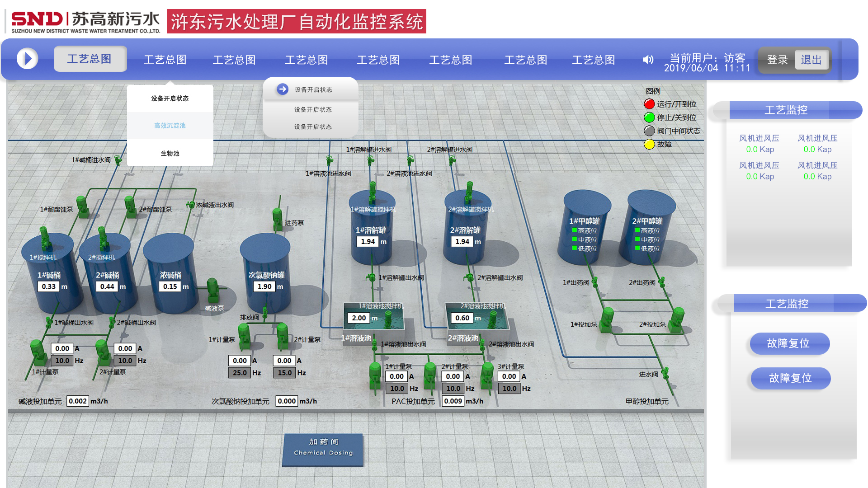The image size is (868, 488).
Task: Mute sound via the speaker icon
Action: tap(648, 60)
